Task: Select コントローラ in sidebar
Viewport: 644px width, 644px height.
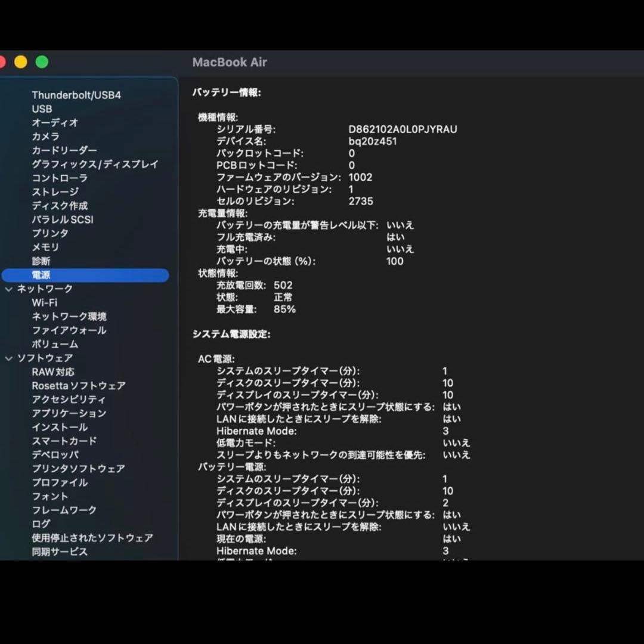Action: click(60, 178)
